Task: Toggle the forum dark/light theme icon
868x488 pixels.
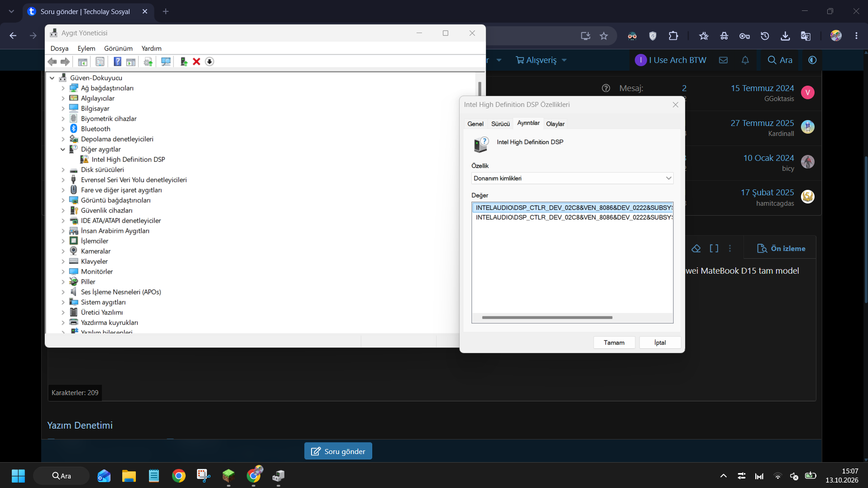Action: coord(812,60)
